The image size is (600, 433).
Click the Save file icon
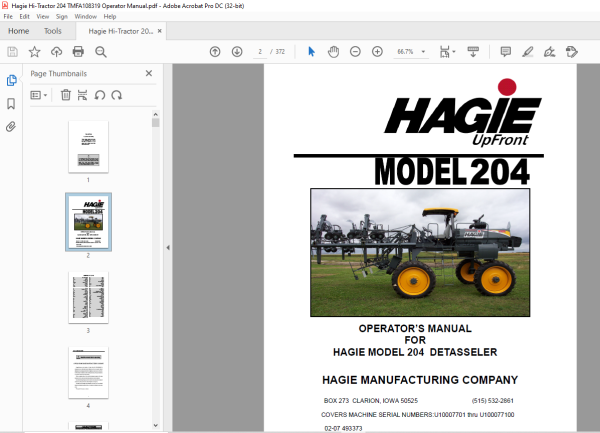point(12,52)
